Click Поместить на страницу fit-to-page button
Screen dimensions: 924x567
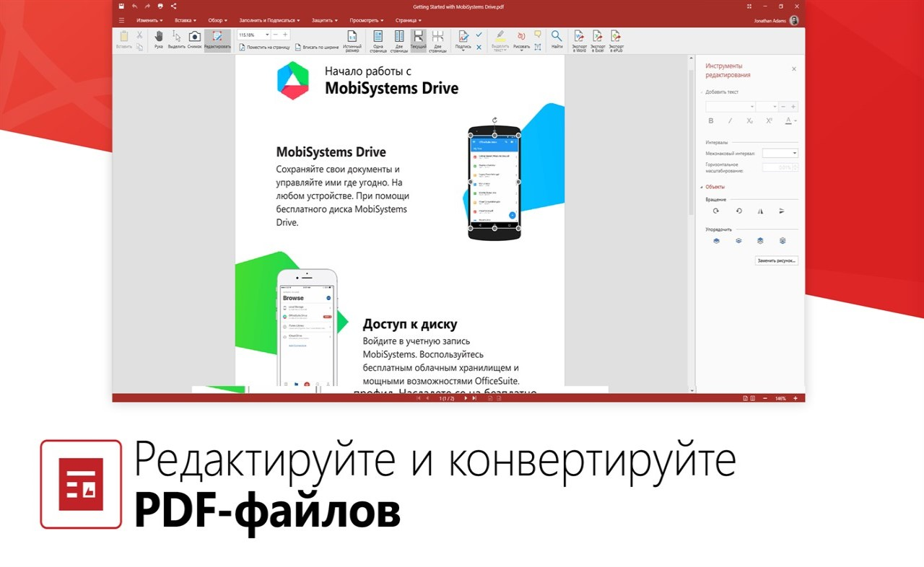point(263,47)
